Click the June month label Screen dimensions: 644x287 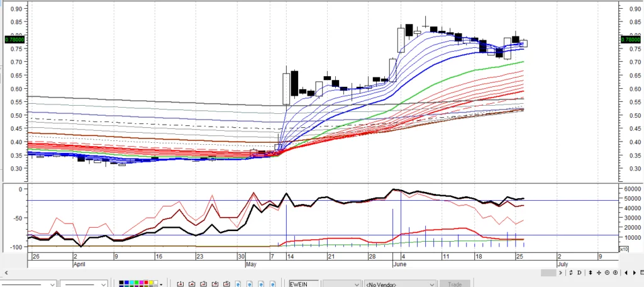(x=399, y=264)
